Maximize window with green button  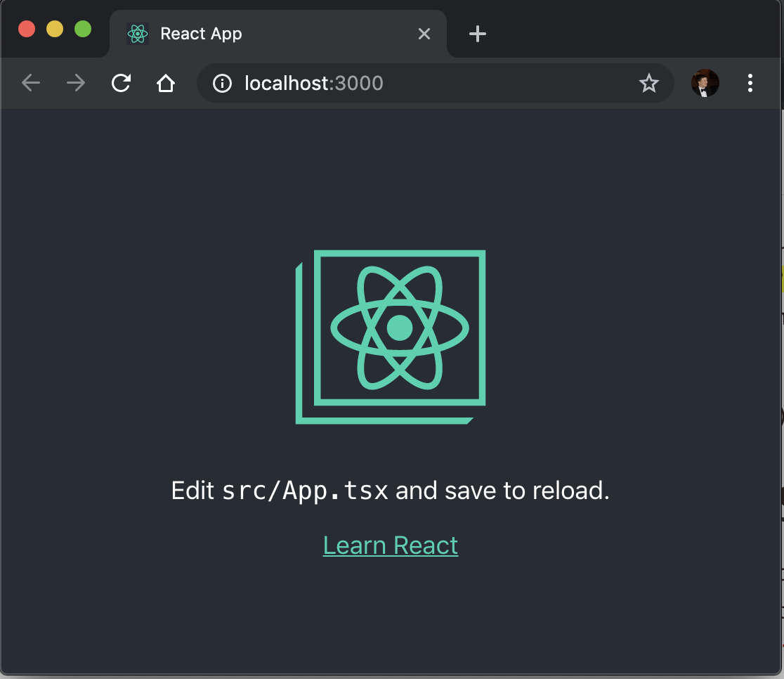[83, 29]
